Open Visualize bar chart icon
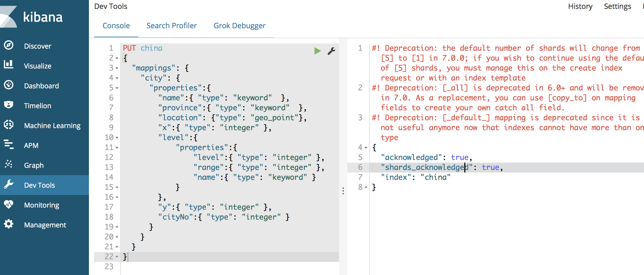644x275 pixels. click(9, 64)
